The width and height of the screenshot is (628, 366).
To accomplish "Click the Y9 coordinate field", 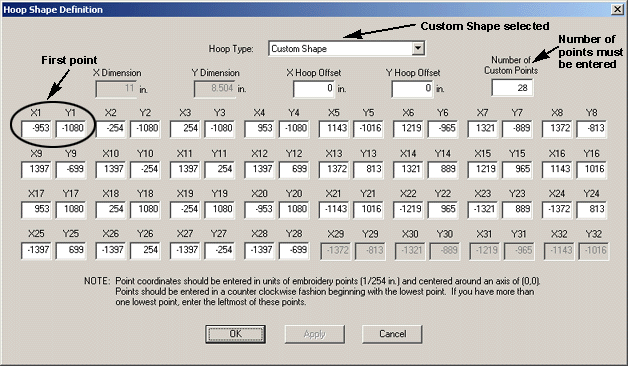I will [x=71, y=170].
